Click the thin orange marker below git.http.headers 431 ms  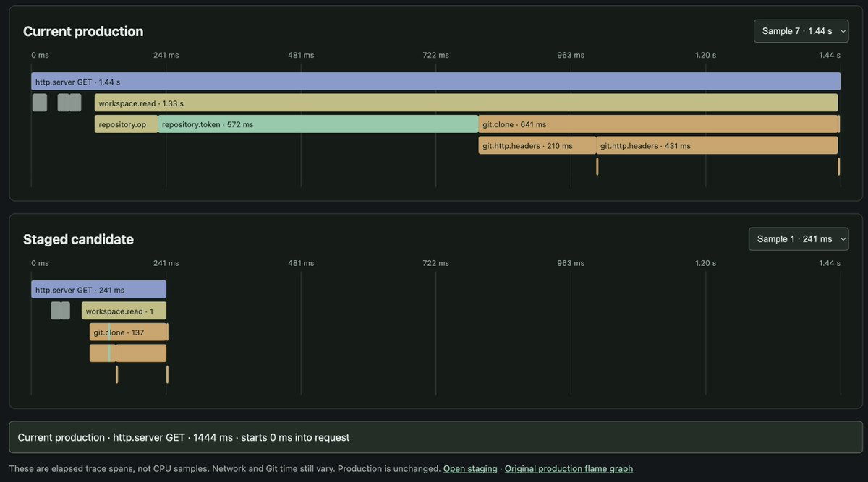pos(597,166)
